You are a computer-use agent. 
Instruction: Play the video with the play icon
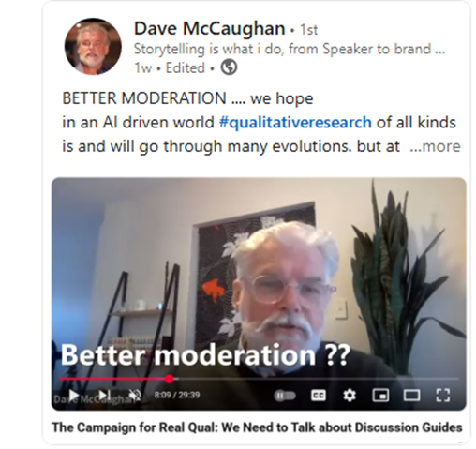tap(74, 396)
